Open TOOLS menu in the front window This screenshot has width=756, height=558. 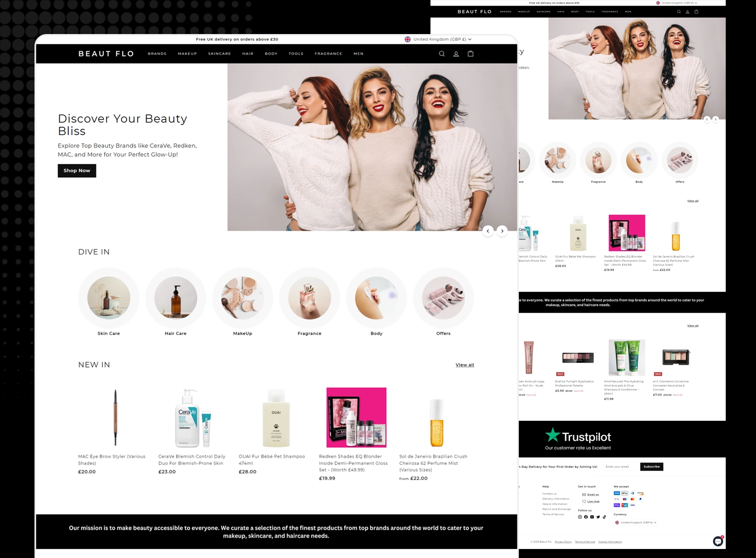296,54
